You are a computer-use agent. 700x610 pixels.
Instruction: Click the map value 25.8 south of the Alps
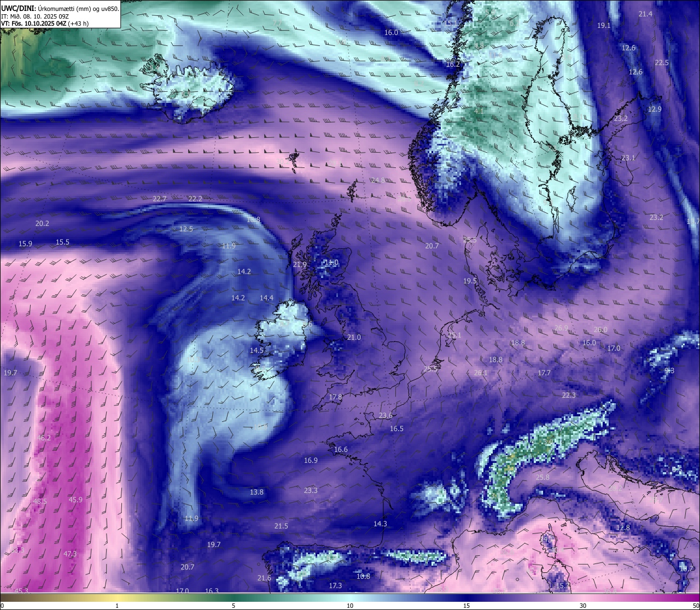click(542, 477)
